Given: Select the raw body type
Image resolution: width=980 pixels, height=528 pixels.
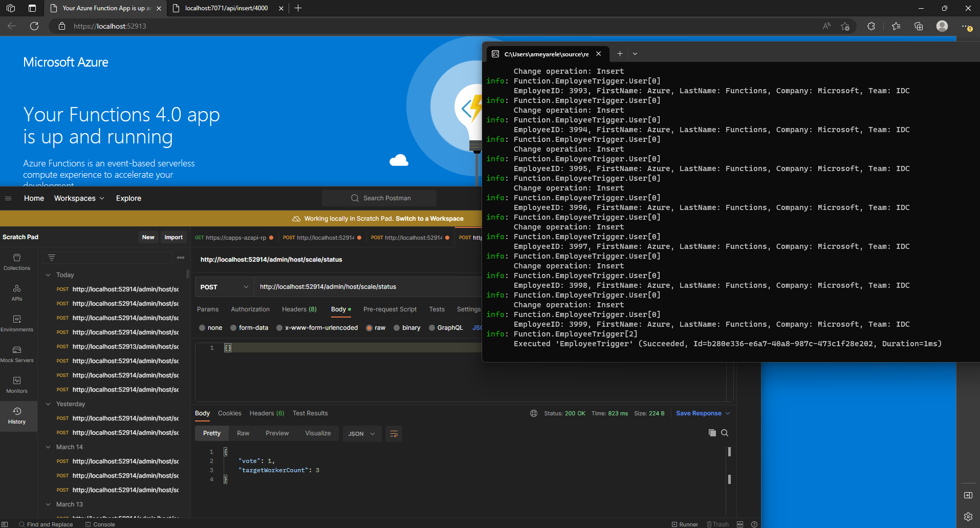Looking at the screenshot, I should 376,328.
